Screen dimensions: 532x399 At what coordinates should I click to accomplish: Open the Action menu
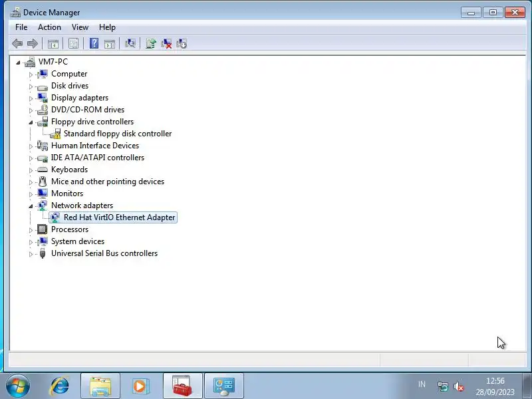[x=49, y=27]
